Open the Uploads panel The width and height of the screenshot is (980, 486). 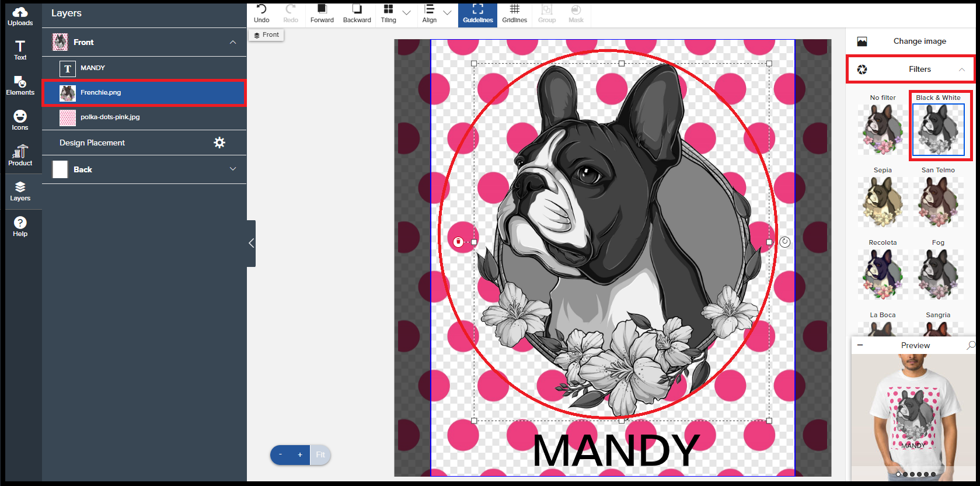(20, 16)
